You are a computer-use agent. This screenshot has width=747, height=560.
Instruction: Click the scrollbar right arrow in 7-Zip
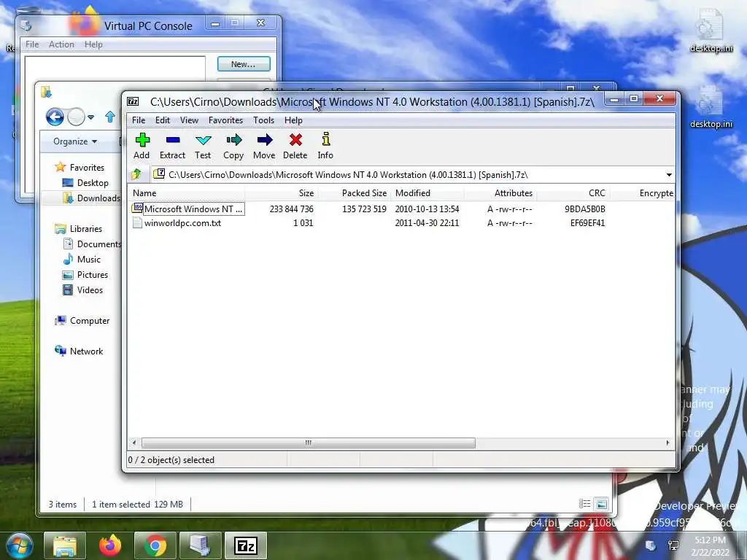668,443
